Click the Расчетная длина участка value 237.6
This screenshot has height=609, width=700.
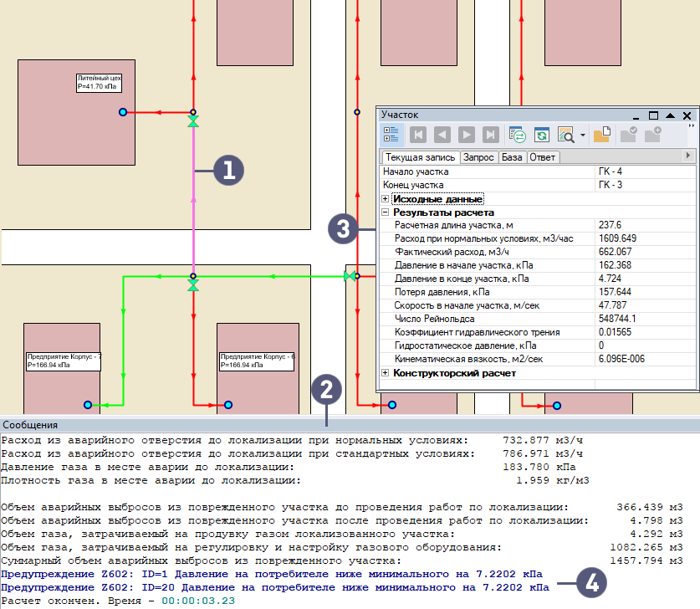(610, 225)
